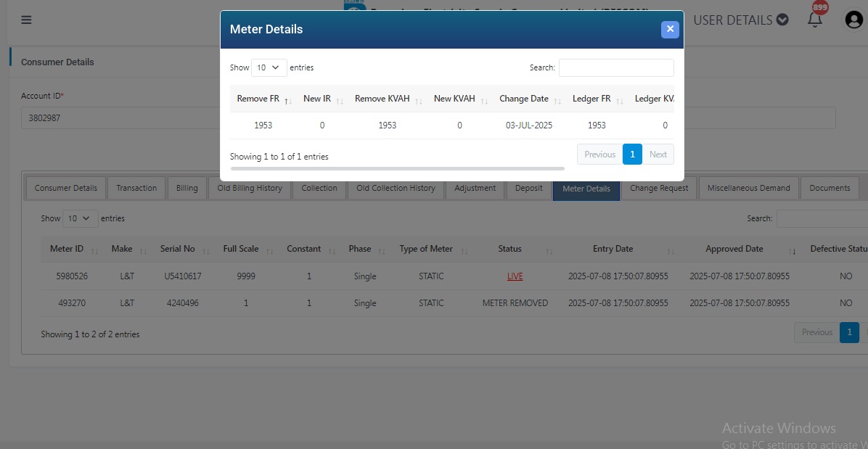The height and width of the screenshot is (449, 868).
Task: Open the notification bell icon
Action: coord(814,20)
